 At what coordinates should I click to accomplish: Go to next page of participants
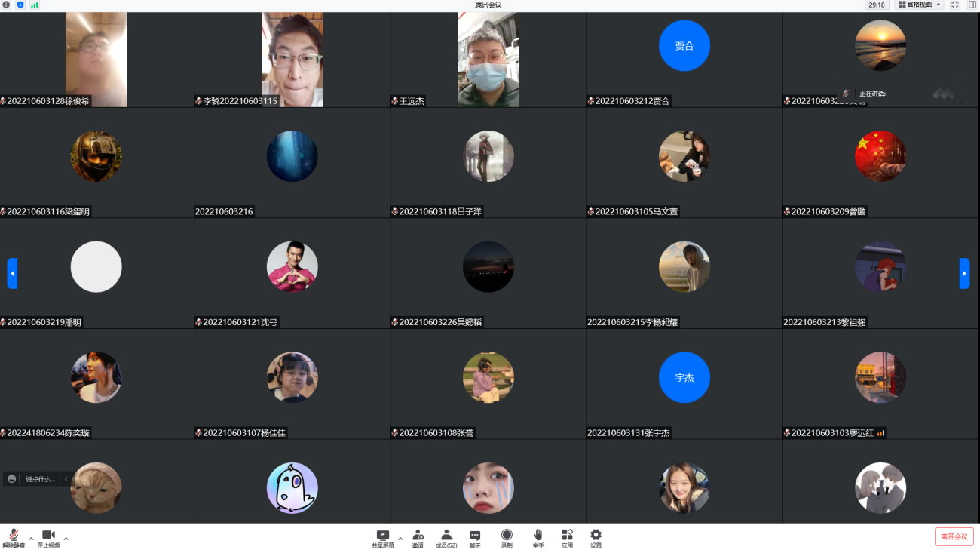pyautogui.click(x=964, y=273)
